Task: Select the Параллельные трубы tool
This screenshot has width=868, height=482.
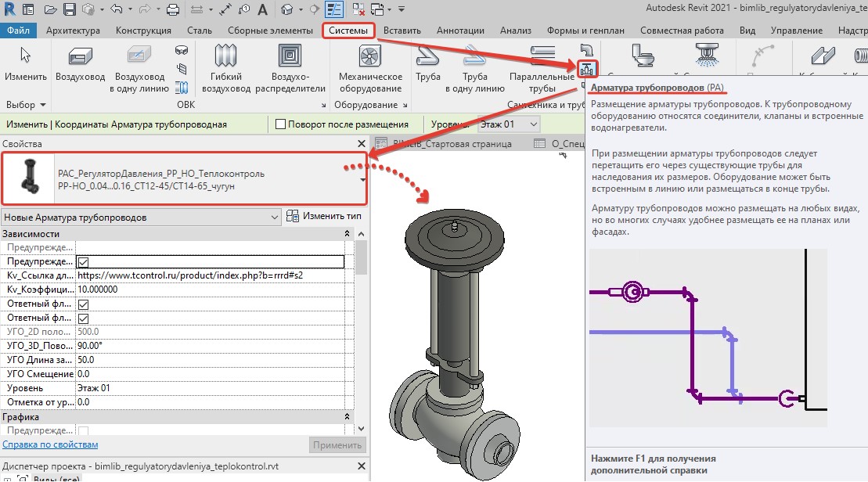Action: coord(542,69)
